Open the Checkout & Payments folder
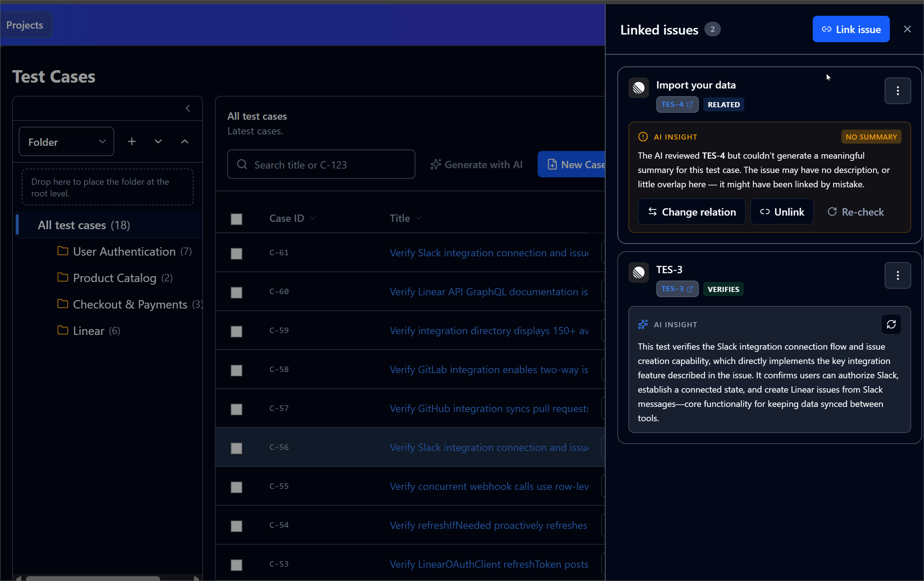Viewport: 924px width, 581px height. (x=130, y=304)
